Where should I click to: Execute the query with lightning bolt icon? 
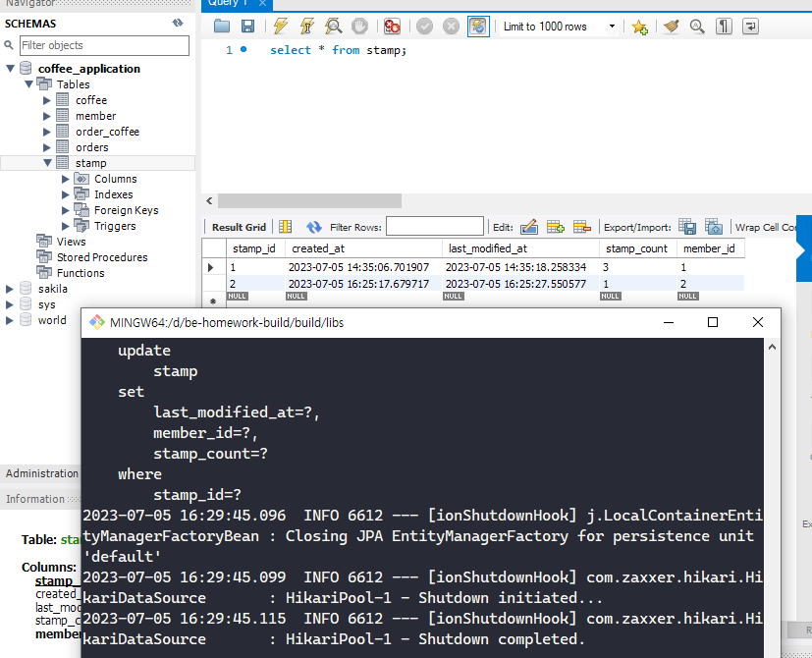[x=281, y=26]
